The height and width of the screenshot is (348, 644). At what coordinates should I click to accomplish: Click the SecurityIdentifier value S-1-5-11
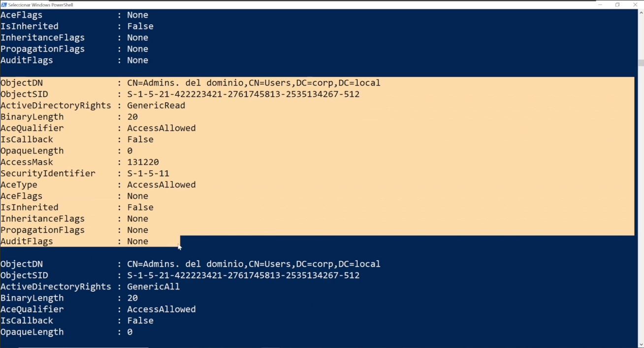pos(148,173)
